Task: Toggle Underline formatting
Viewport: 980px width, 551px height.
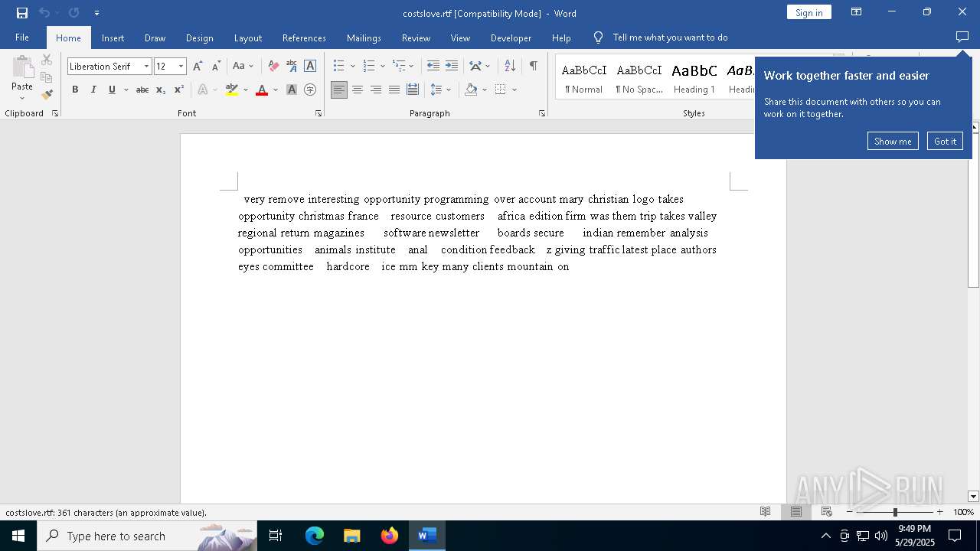Action: [112, 90]
